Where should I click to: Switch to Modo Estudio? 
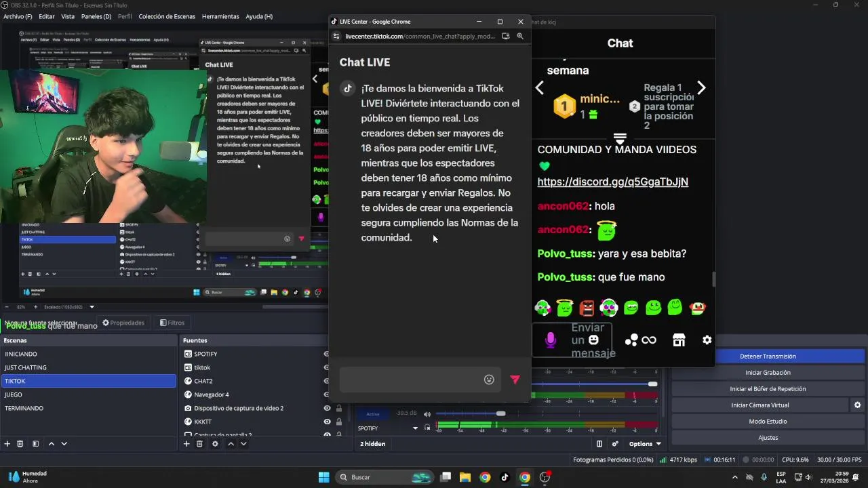(768, 422)
